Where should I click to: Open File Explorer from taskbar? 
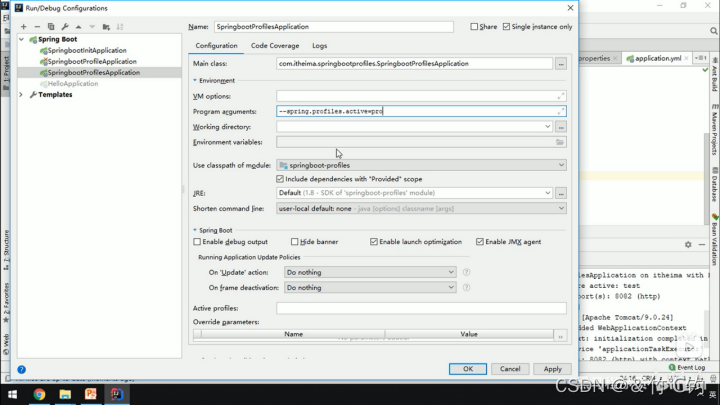(65, 394)
